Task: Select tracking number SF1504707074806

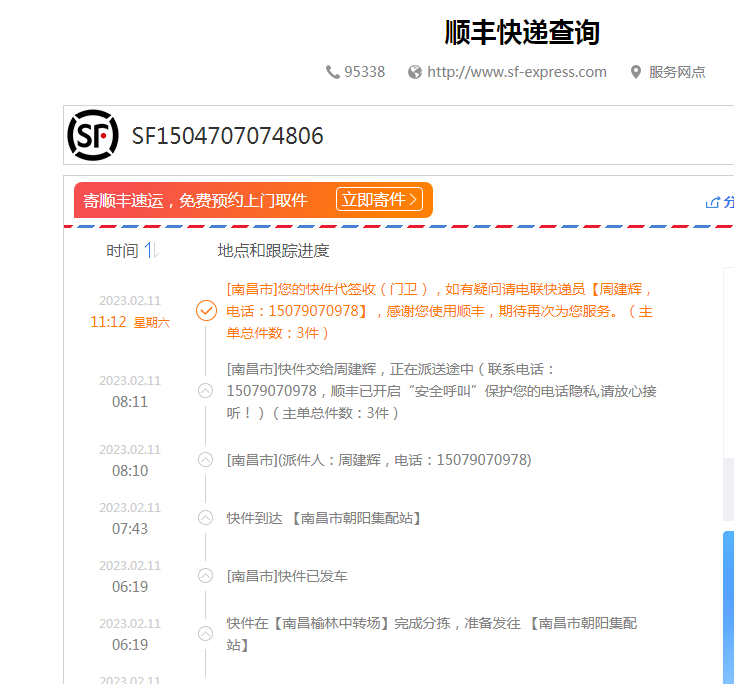Action: pos(228,136)
